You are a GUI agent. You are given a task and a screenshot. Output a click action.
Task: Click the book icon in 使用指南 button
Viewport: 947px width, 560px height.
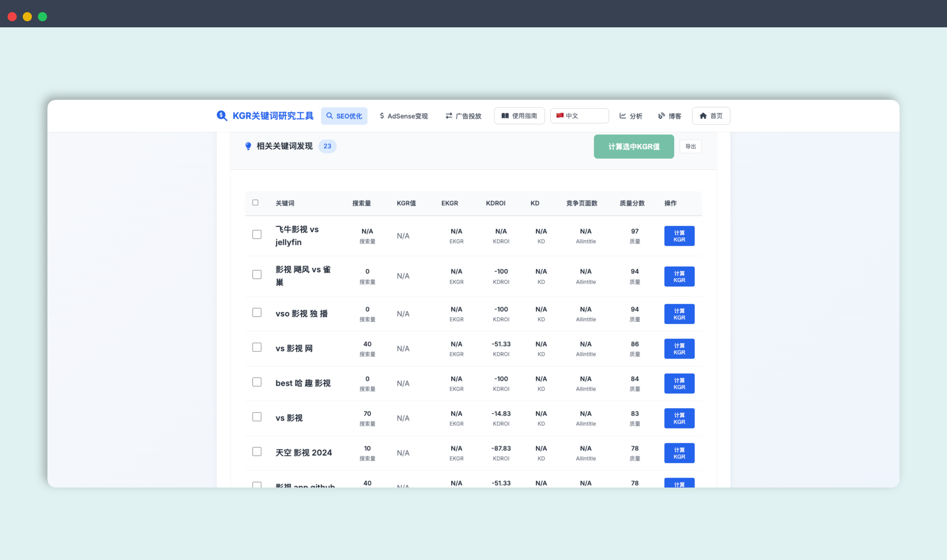coord(505,116)
